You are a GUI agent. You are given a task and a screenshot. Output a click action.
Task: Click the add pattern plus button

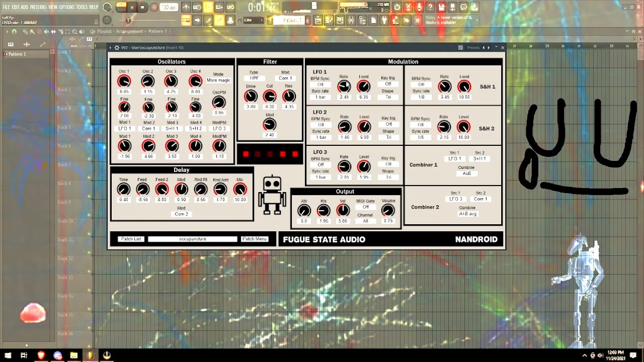coord(308,20)
